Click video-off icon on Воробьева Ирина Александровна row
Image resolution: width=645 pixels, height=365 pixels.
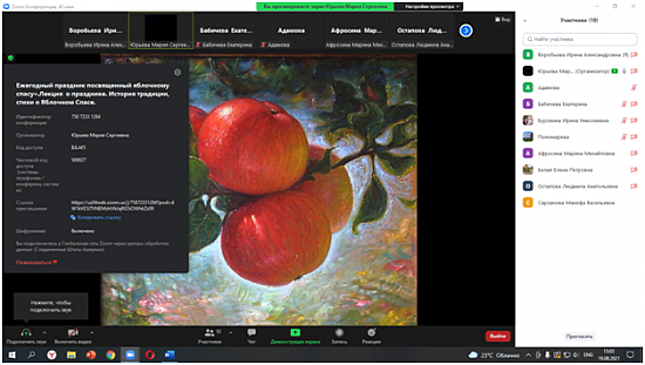[634, 55]
